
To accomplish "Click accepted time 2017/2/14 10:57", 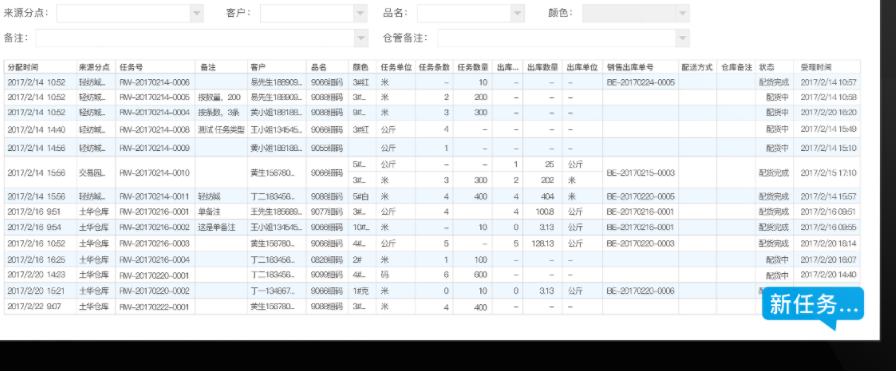I will pos(827,82).
